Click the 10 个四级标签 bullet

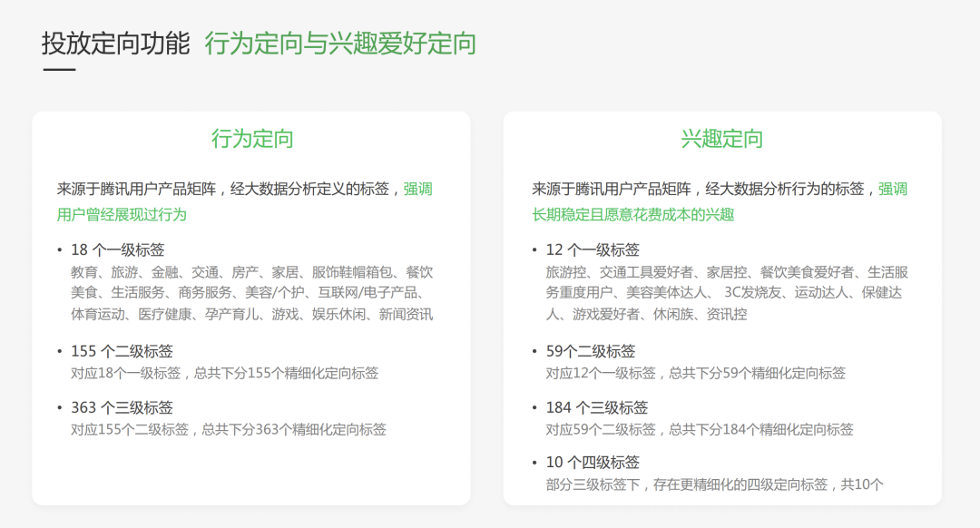[593, 463]
